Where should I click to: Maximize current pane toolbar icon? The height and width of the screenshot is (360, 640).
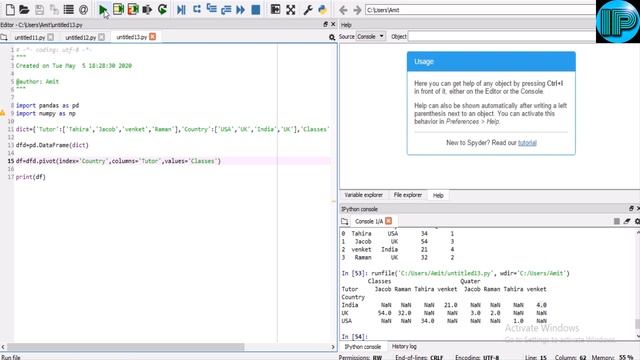click(x=276, y=9)
